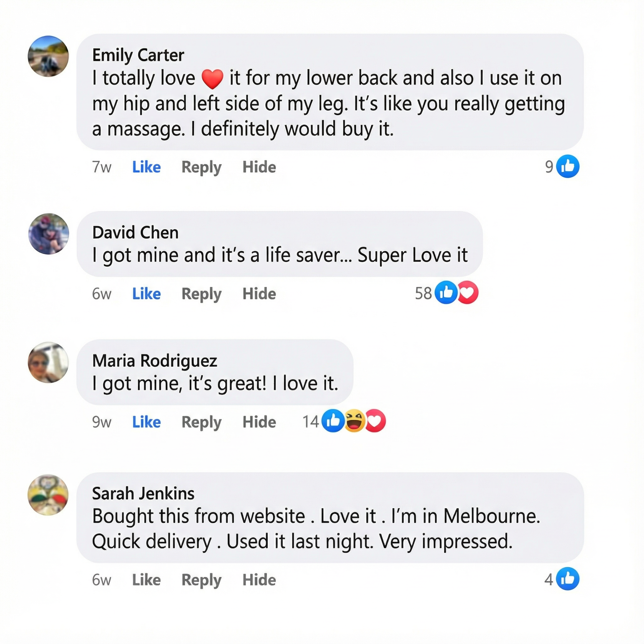Reply to David Chen's comment
644x644 pixels.
(x=201, y=294)
